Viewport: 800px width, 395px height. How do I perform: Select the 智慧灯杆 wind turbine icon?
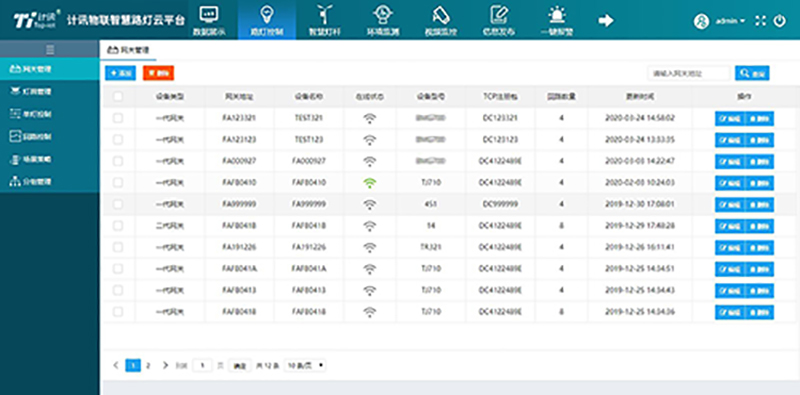(324, 14)
